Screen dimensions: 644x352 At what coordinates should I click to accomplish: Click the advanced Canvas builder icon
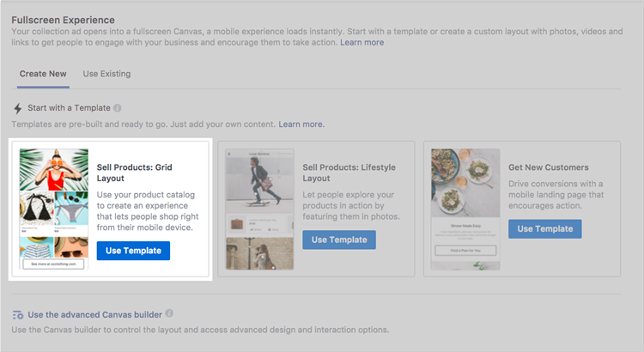click(18, 315)
